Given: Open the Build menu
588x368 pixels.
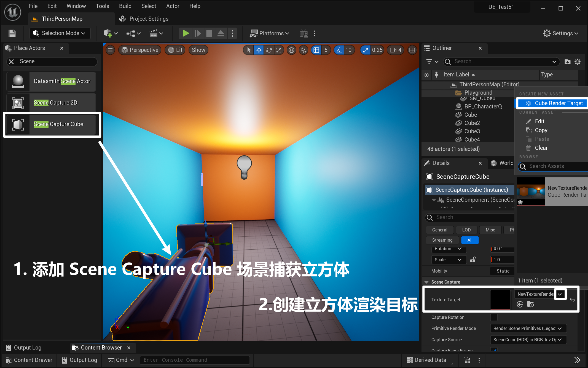Looking at the screenshot, I should 125,6.
